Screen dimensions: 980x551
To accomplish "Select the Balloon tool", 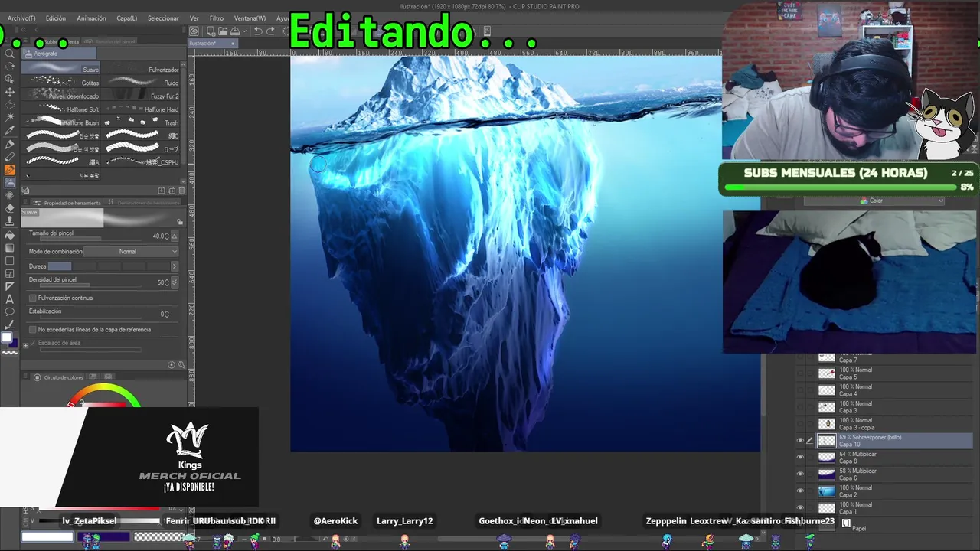I will click(10, 311).
